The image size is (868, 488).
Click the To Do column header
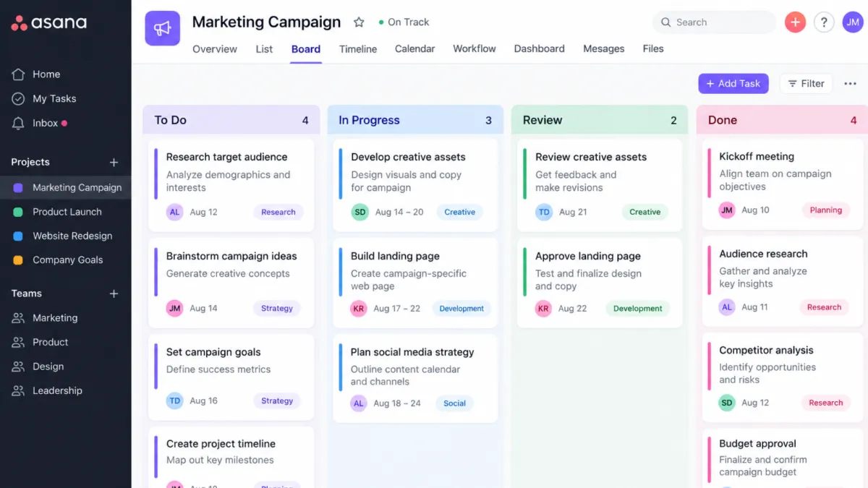(231, 121)
